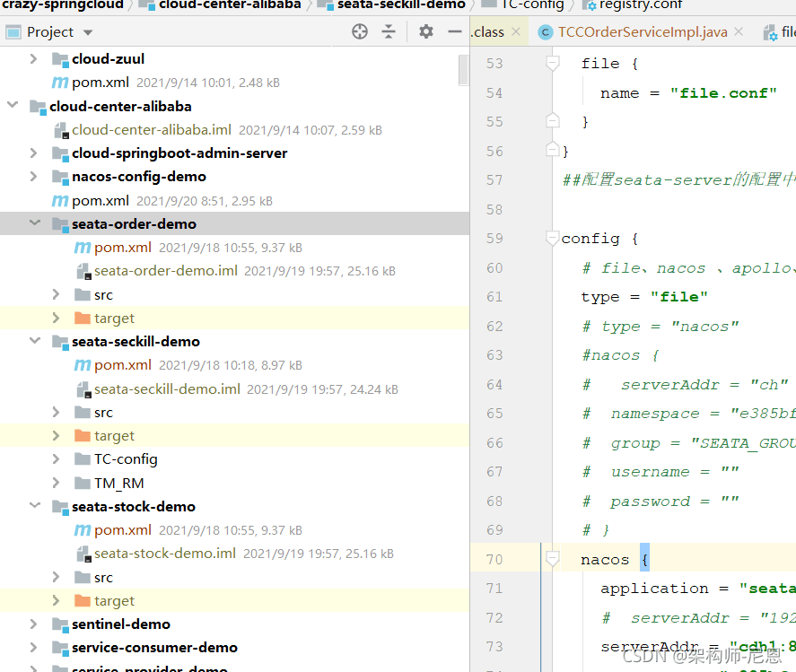
Task: Expand the service-consumer-demo module
Action: coord(33,647)
